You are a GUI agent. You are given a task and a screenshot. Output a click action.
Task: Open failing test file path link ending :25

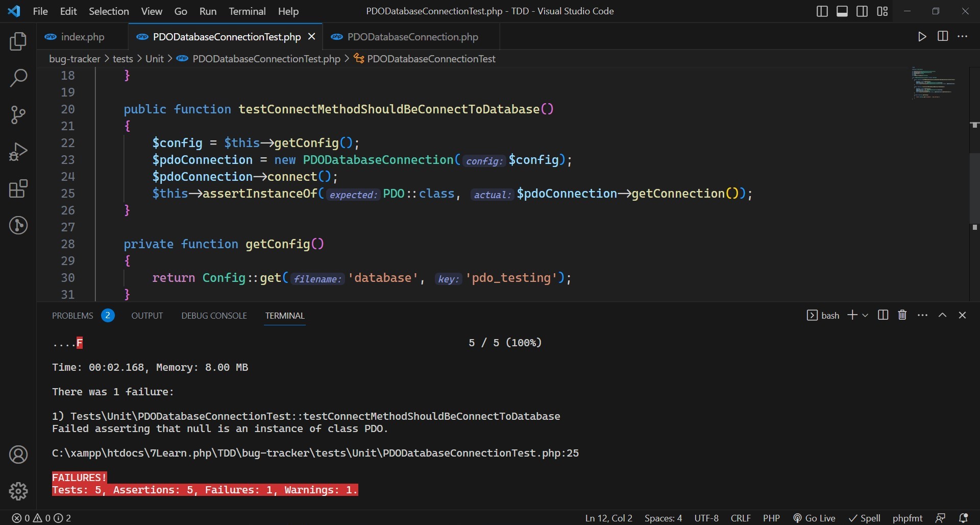pyautogui.click(x=315, y=453)
